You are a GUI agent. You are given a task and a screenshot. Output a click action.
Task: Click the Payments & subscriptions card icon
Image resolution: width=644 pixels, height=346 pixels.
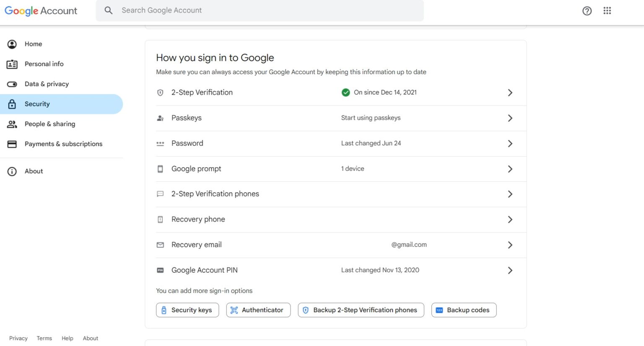click(x=11, y=144)
